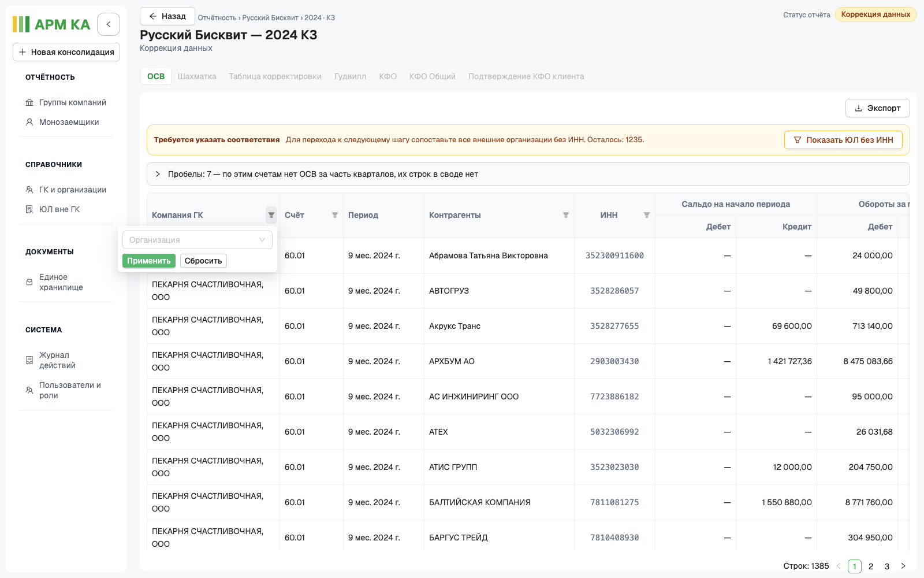This screenshot has width=924, height=578.
Task: Click current page 1 in pagination
Action: (855, 566)
